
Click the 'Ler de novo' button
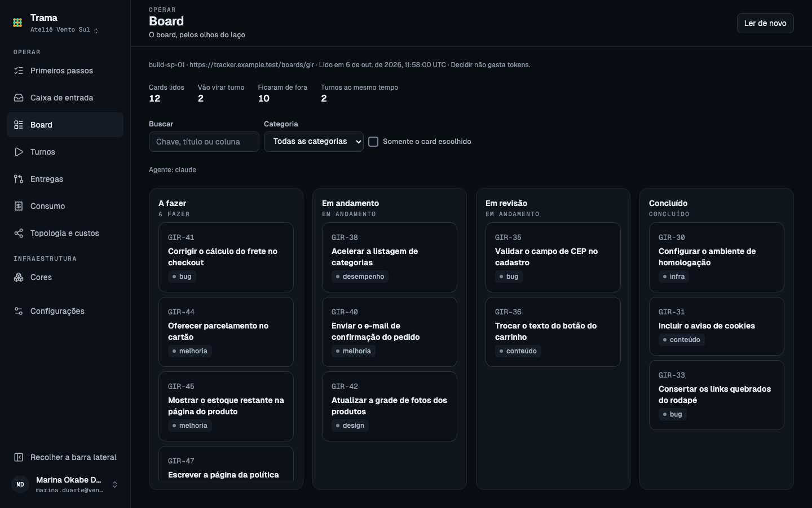tap(765, 23)
